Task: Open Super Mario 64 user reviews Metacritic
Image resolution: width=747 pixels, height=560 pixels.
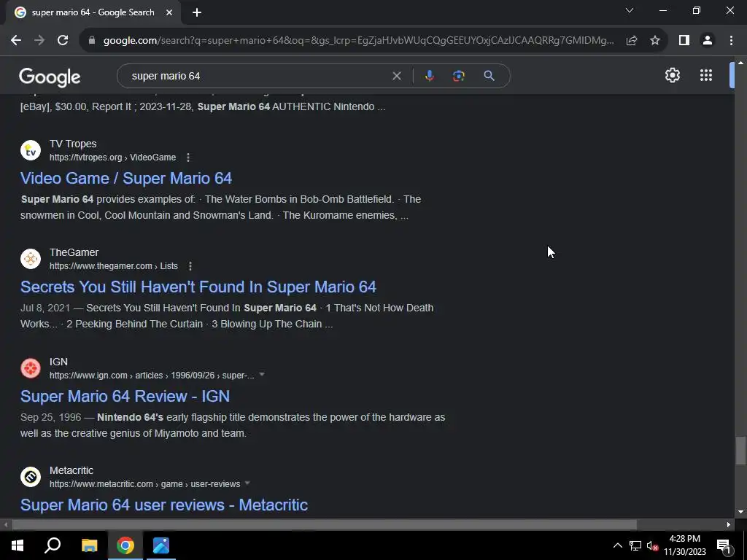Action: (x=164, y=505)
